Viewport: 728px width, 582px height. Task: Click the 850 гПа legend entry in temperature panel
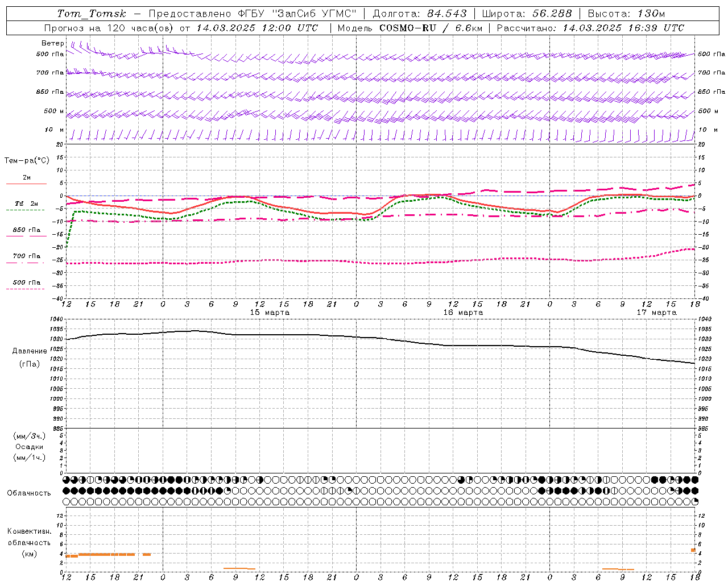pos(27,230)
